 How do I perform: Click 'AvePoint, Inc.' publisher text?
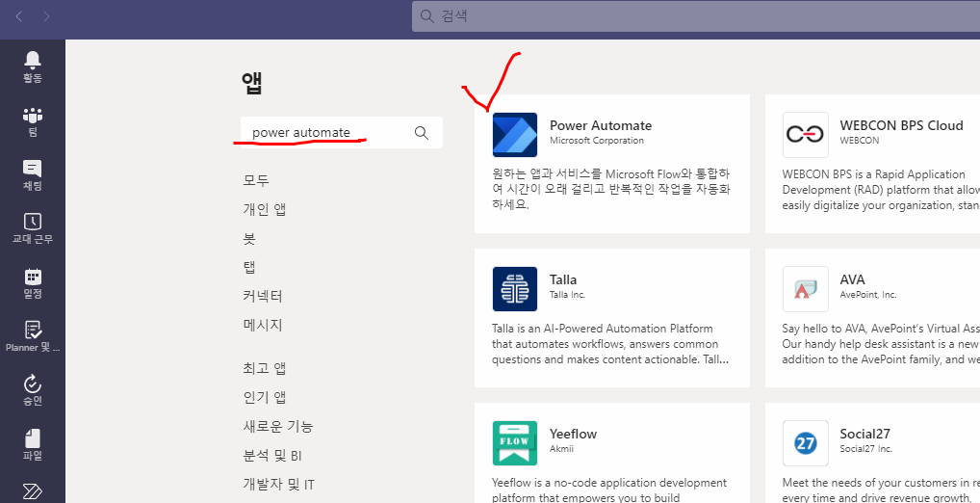(x=868, y=295)
